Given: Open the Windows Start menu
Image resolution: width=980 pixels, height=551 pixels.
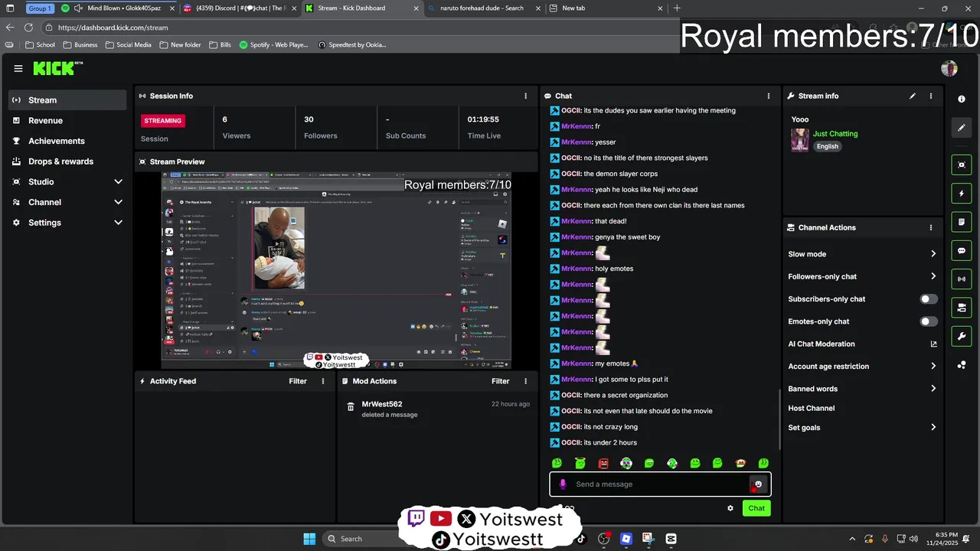Looking at the screenshot, I should click(309, 539).
